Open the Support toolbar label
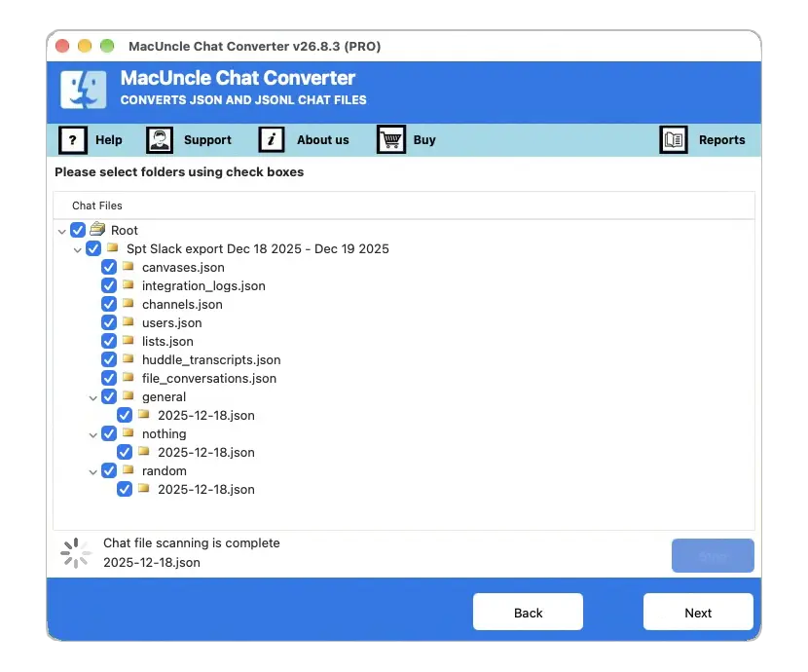Image resolution: width=808 pixels, height=672 pixels. 207,139
